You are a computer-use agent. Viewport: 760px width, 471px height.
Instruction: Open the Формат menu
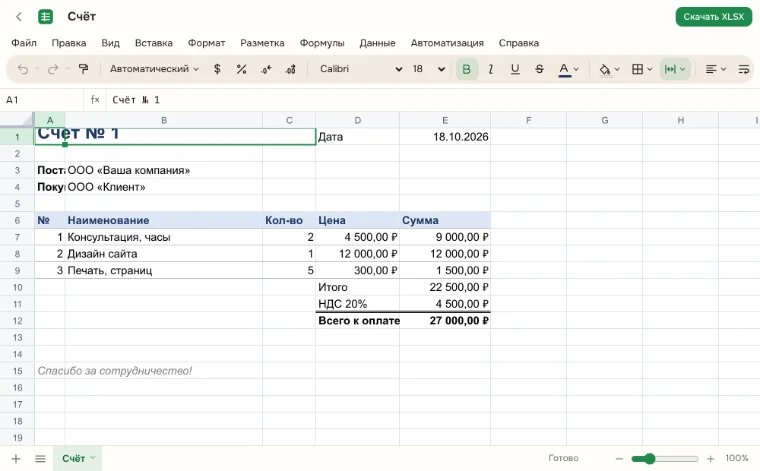point(206,43)
